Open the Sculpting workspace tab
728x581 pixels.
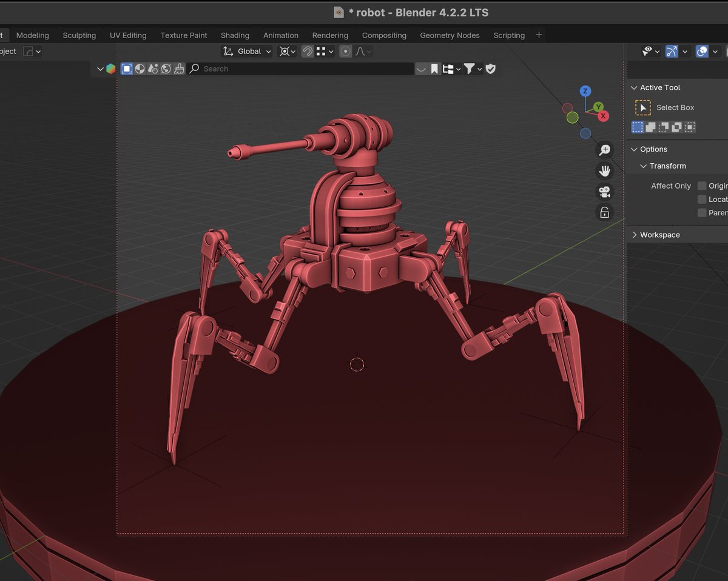[79, 35]
